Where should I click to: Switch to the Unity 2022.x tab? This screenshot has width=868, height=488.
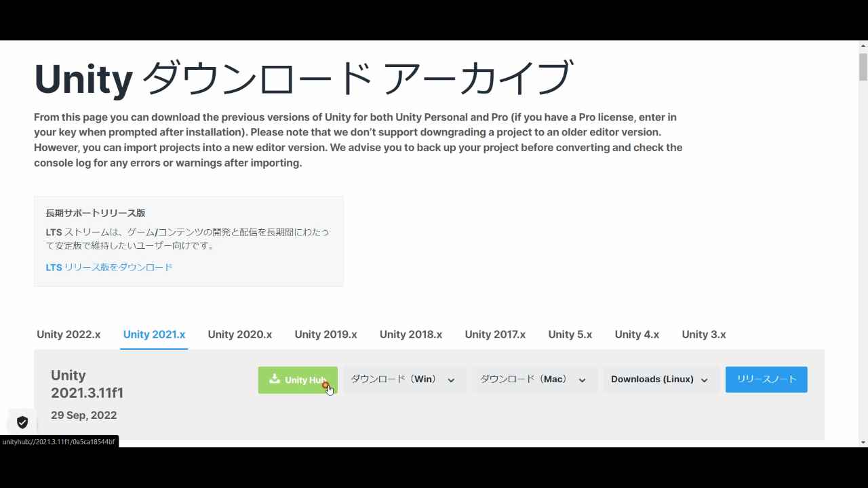[x=68, y=334]
